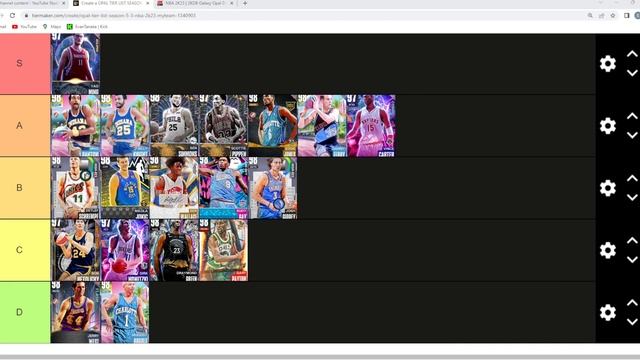
Task: Select the green D tier label
Action: coord(25,312)
